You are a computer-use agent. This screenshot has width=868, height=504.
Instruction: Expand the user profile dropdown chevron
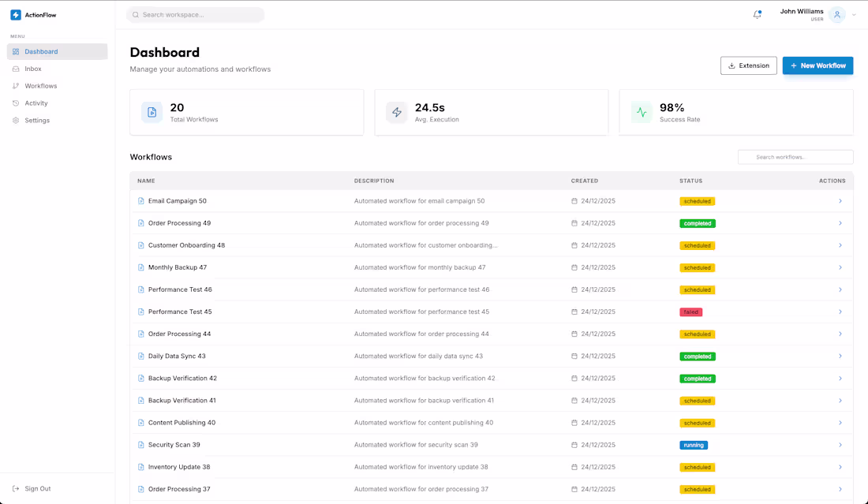[x=854, y=14]
